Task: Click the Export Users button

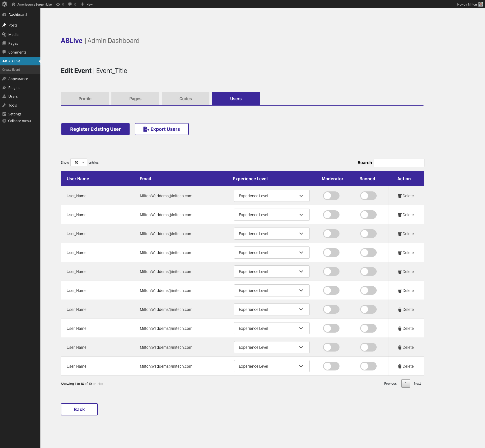Action: coord(162,129)
